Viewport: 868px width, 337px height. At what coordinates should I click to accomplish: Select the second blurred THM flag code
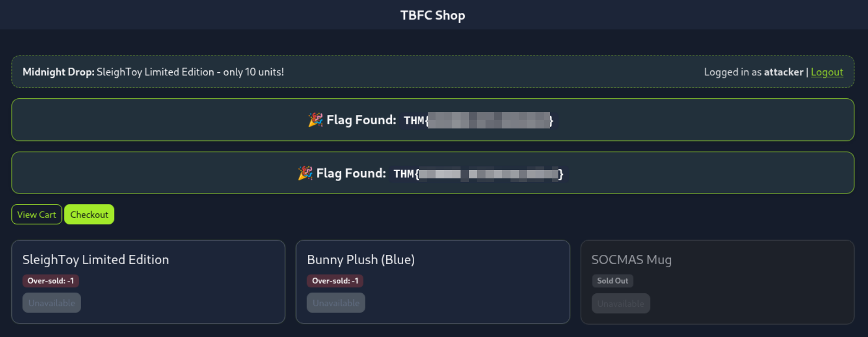[478, 174]
